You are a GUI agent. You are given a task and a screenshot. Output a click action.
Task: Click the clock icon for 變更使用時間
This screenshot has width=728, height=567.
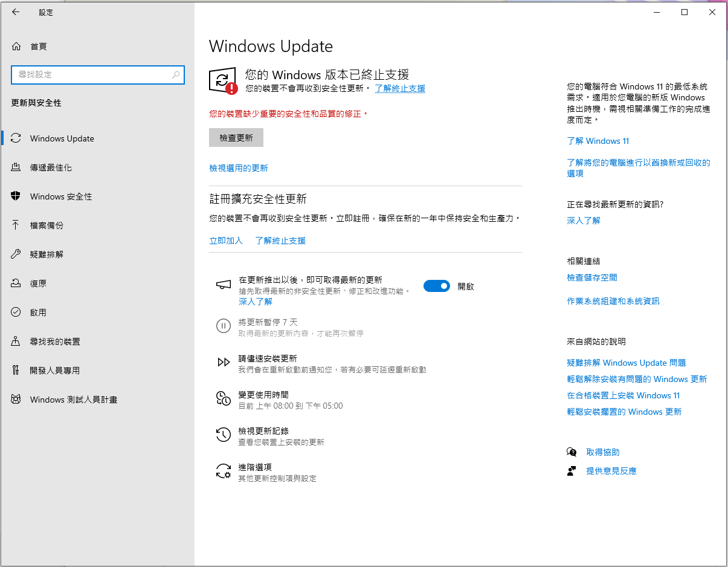224,398
